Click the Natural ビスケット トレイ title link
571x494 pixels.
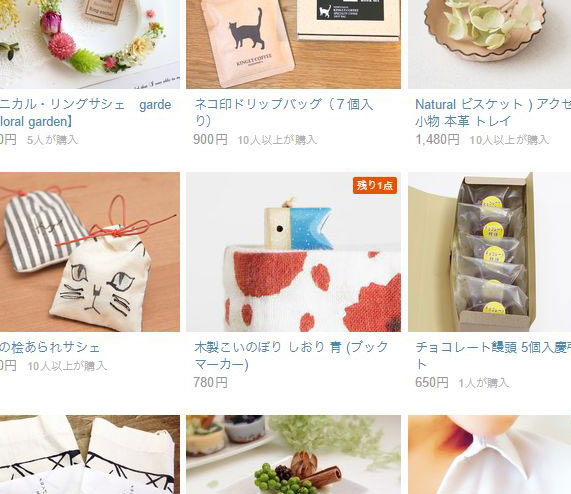click(x=493, y=112)
